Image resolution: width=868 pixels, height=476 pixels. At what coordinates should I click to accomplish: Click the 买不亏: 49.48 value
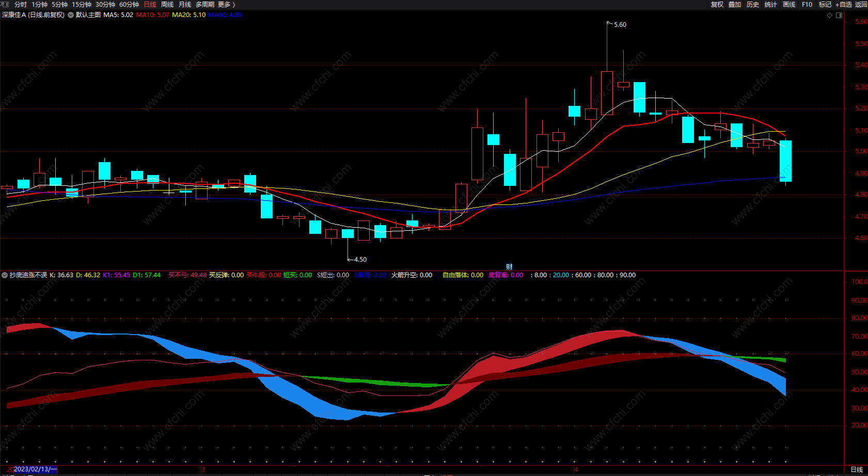pos(187,275)
